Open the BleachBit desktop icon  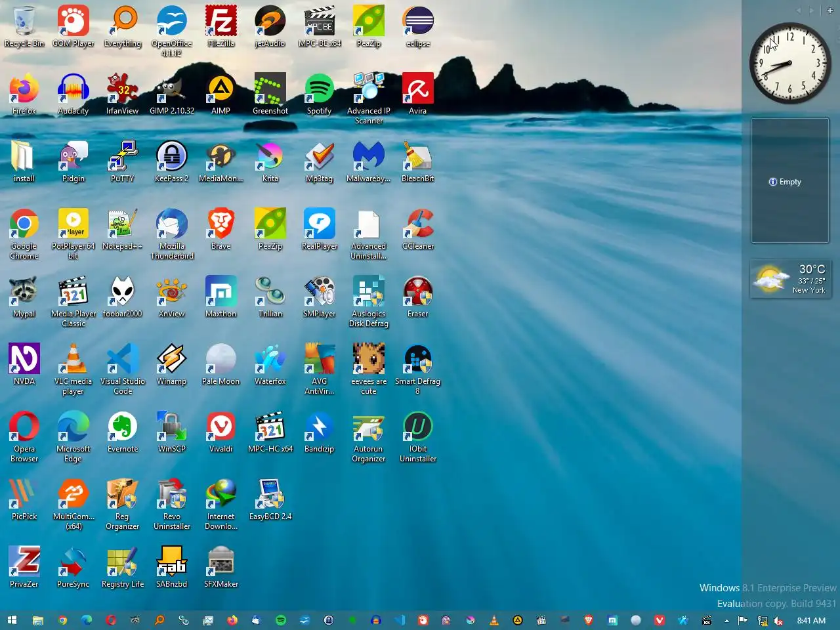418,162
